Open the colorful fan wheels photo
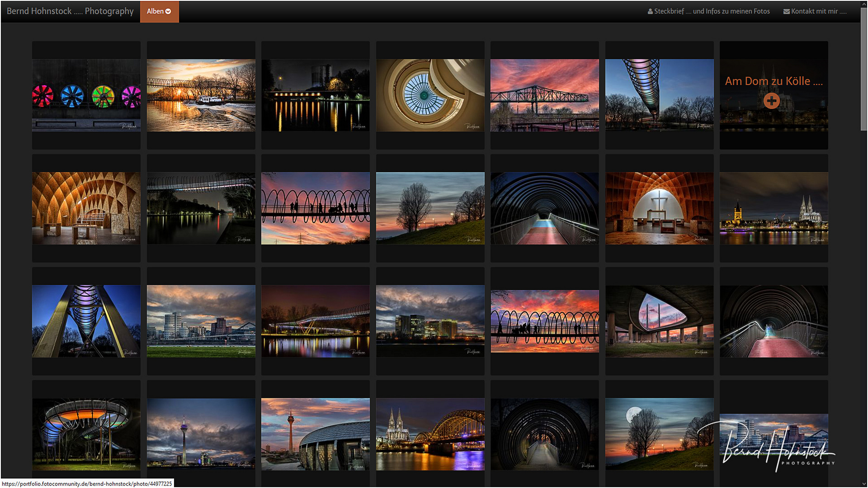Screen dimensions: 868x488 tap(86, 95)
